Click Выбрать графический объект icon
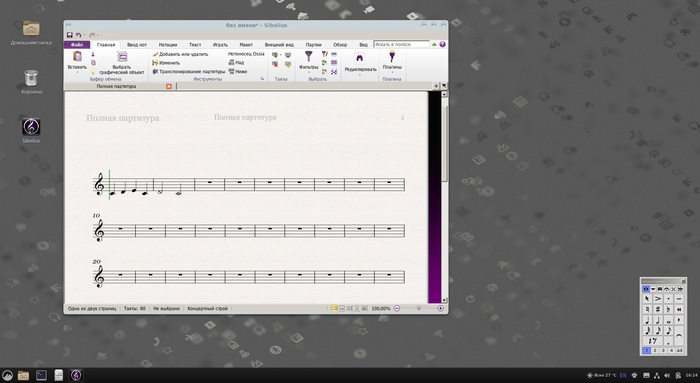700x383 pixels. point(122,57)
